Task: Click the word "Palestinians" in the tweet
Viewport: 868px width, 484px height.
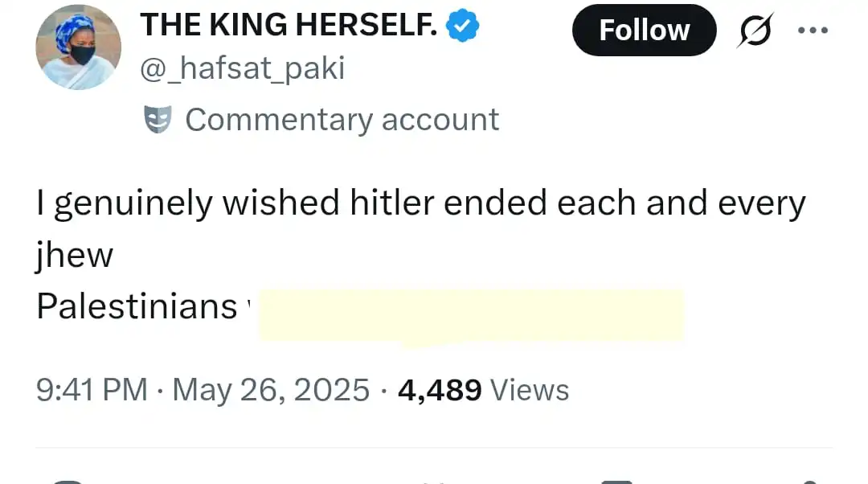Action: tap(137, 306)
